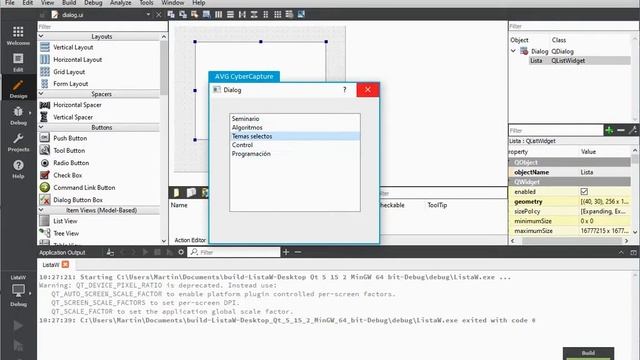
Task: Click property editor horizontal scrollbar
Action: tap(571, 241)
